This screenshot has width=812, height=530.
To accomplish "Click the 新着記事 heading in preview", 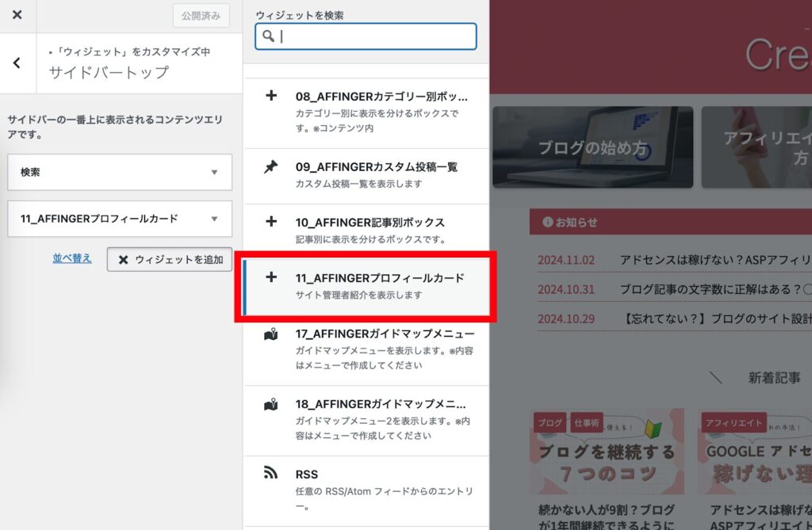I will 774,378.
